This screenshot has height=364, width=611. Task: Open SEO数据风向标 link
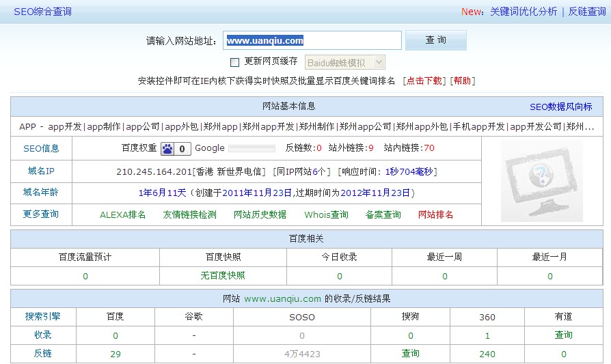pos(560,107)
